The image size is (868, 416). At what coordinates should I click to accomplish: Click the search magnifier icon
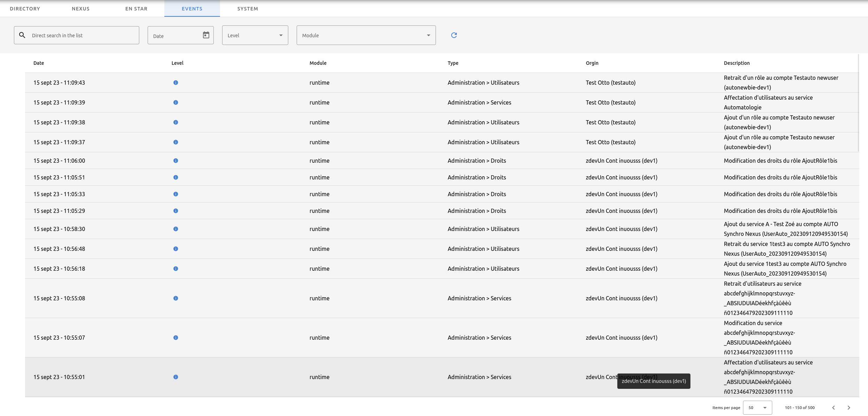(22, 35)
